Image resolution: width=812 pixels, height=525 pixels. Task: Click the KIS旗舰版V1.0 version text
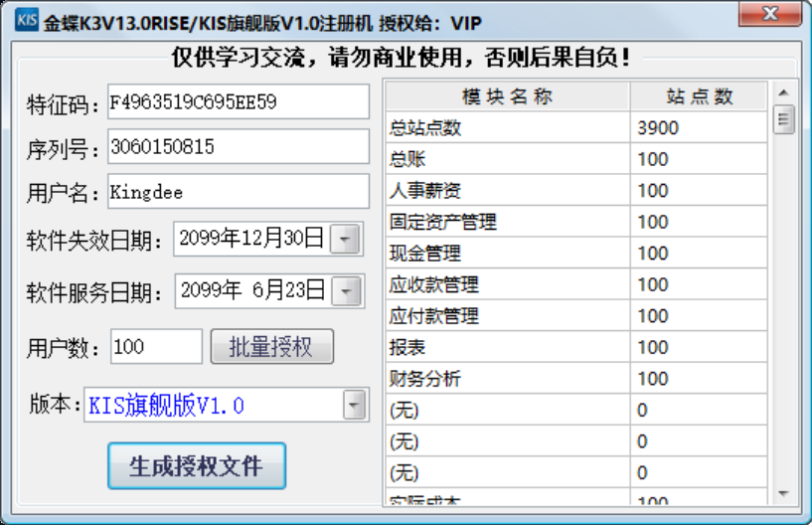[x=166, y=406]
